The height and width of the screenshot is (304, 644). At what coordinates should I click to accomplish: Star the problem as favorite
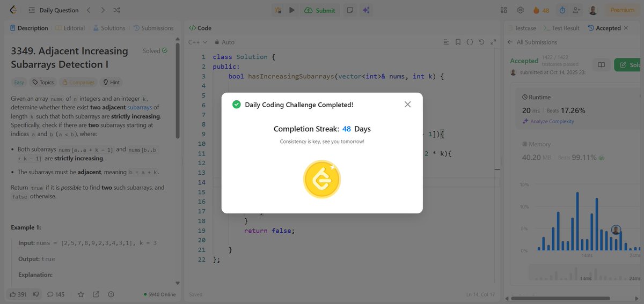81,294
